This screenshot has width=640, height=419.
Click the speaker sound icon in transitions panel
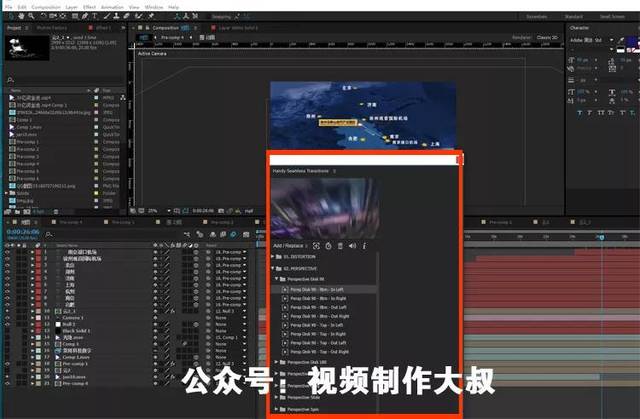point(352,246)
